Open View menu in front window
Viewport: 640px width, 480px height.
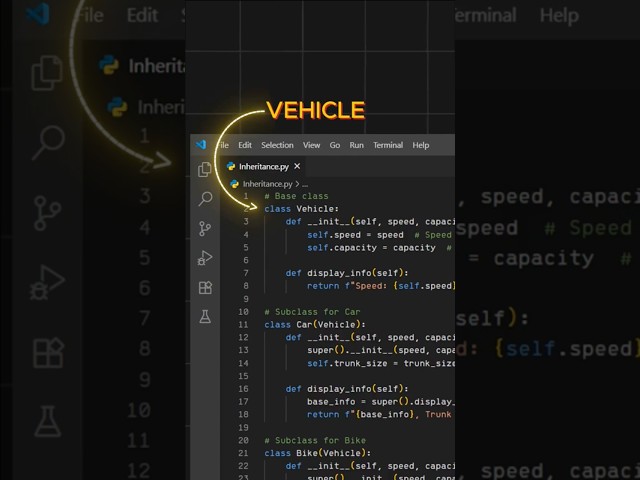[x=311, y=145]
